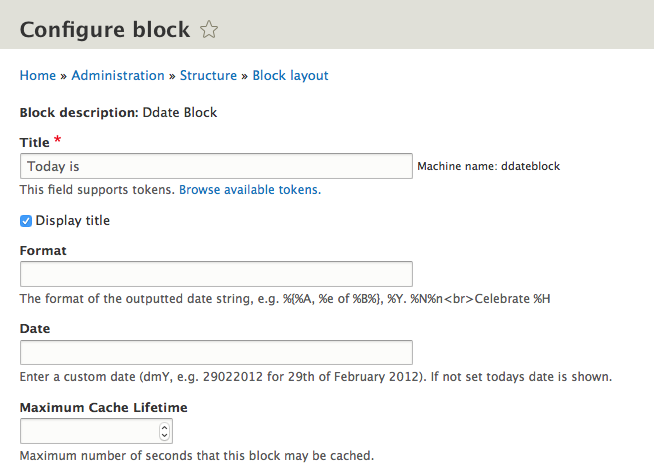654x475 pixels.
Task: Click the bold Date field label
Action: (35, 329)
